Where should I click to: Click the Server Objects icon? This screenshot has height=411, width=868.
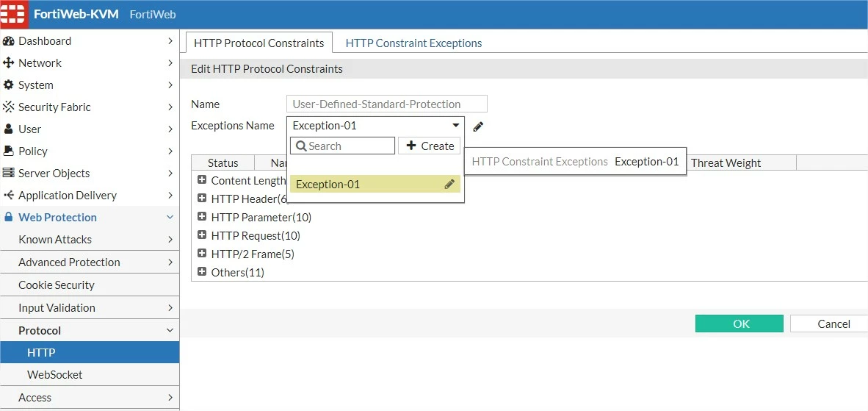click(8, 174)
